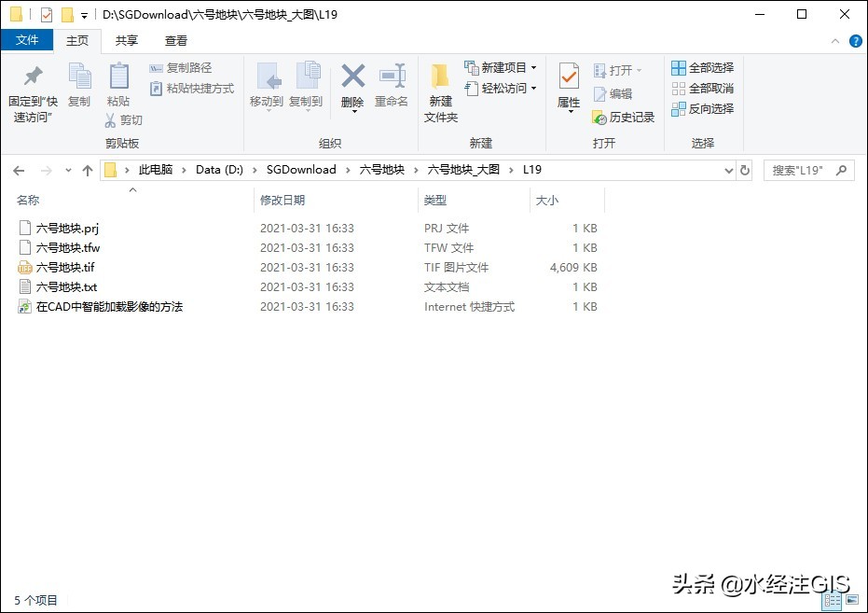Click the New folder (新建文件夹) icon
868x613 pixels.
(x=441, y=77)
